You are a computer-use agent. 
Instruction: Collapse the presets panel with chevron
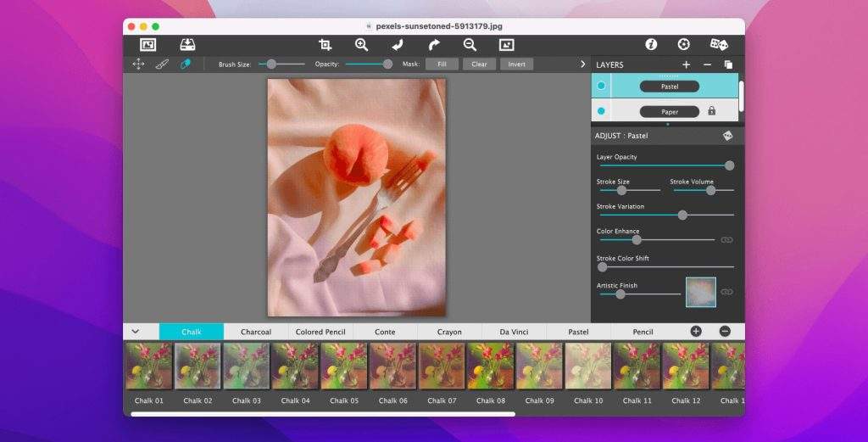click(135, 332)
